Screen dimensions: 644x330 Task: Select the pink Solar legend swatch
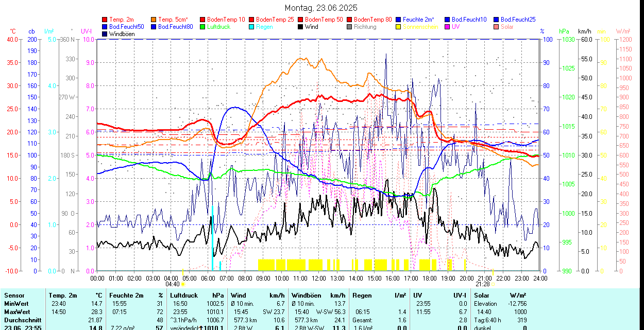(496, 27)
